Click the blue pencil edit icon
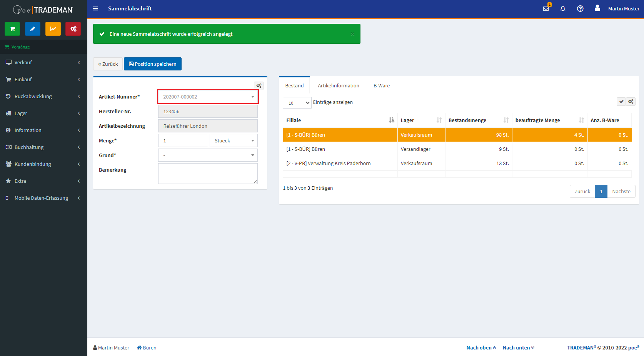This screenshot has width=644, height=356. [33, 29]
